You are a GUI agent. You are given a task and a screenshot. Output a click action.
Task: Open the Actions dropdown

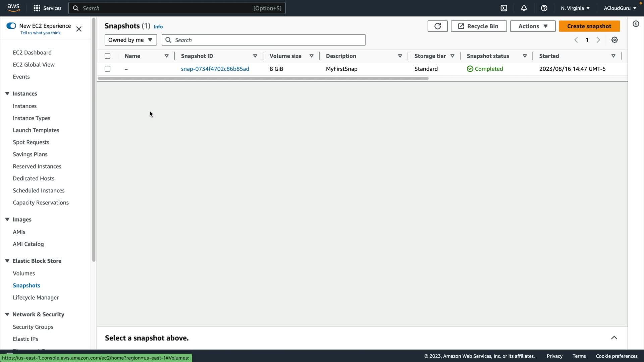pyautogui.click(x=533, y=26)
